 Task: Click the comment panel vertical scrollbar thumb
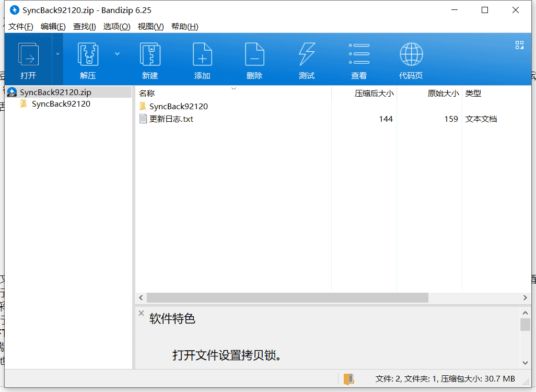coord(525,324)
